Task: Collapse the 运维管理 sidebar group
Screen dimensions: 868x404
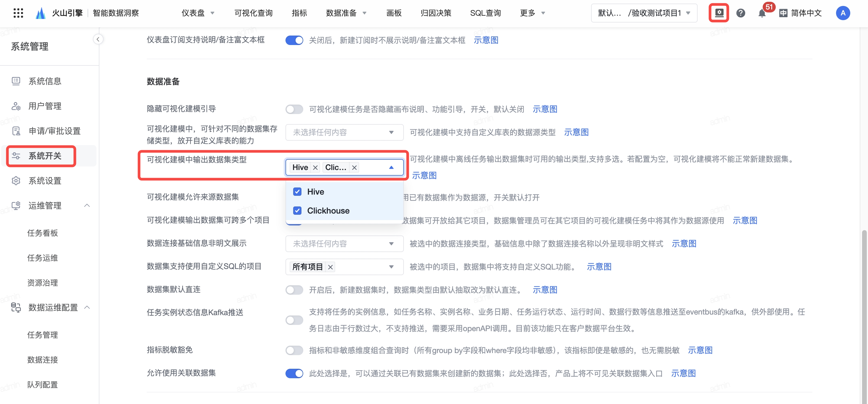Action: [x=87, y=205]
